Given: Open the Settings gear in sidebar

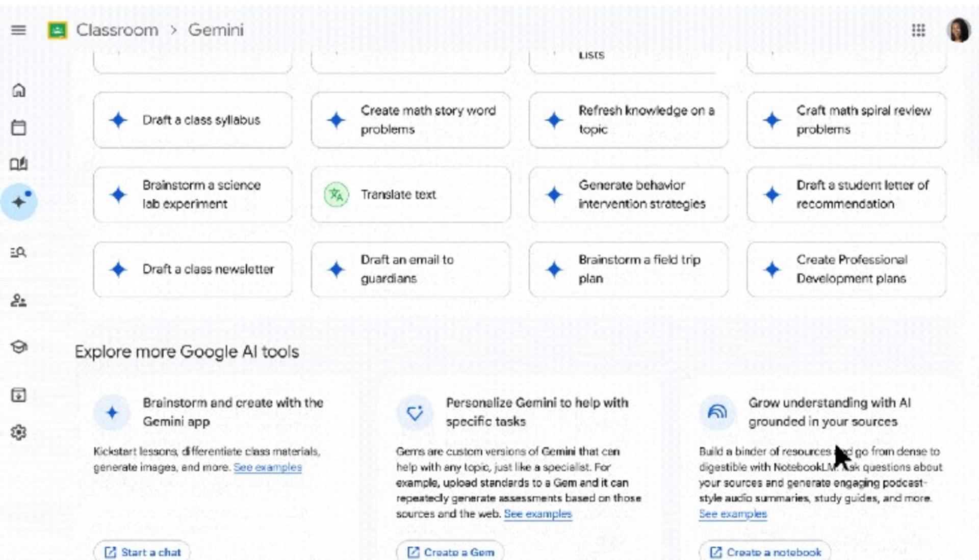Looking at the screenshot, I should point(19,432).
